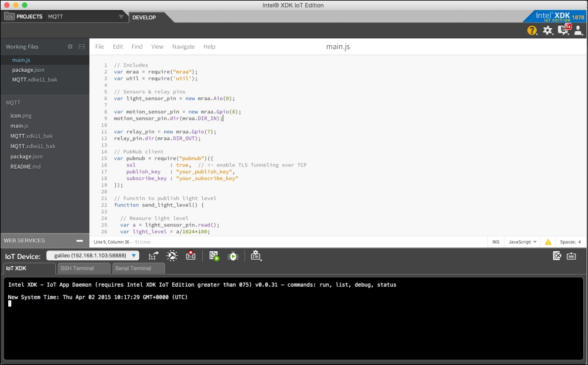Screen dimensions: 588x365
Task: Switch to the Serial Terminal tab
Action: point(138,269)
